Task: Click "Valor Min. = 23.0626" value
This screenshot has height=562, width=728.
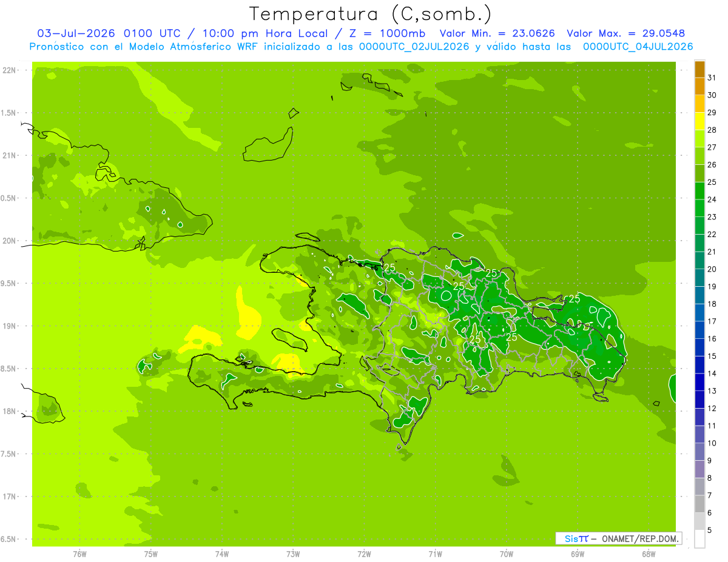Action: [x=497, y=33]
